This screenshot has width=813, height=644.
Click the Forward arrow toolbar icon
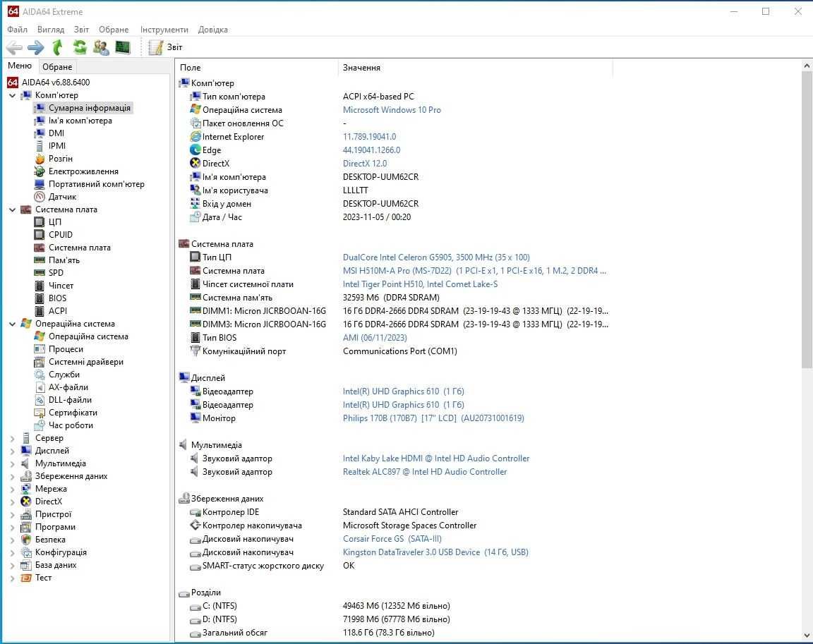pyautogui.click(x=36, y=48)
